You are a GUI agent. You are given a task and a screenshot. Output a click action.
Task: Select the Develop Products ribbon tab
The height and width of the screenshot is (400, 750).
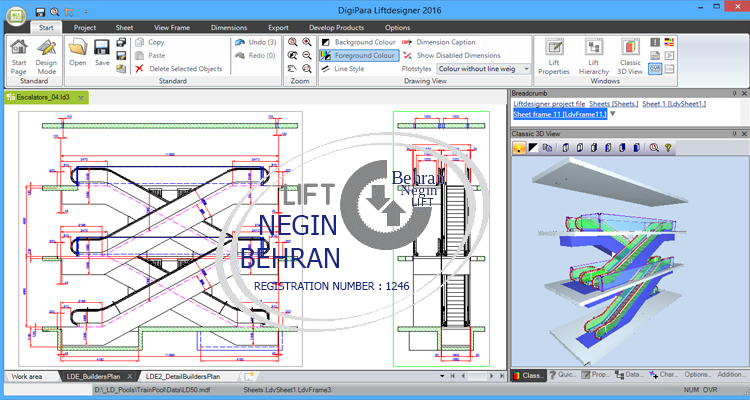click(336, 27)
